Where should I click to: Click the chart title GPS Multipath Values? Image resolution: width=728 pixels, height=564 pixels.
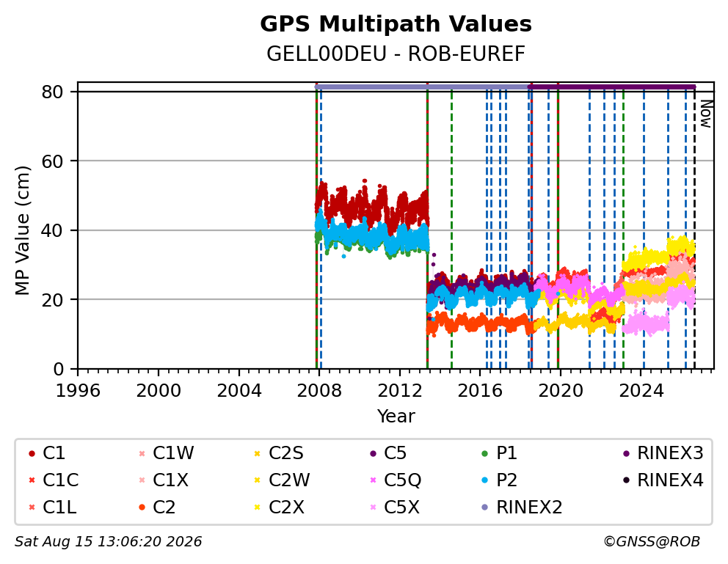coord(396,24)
